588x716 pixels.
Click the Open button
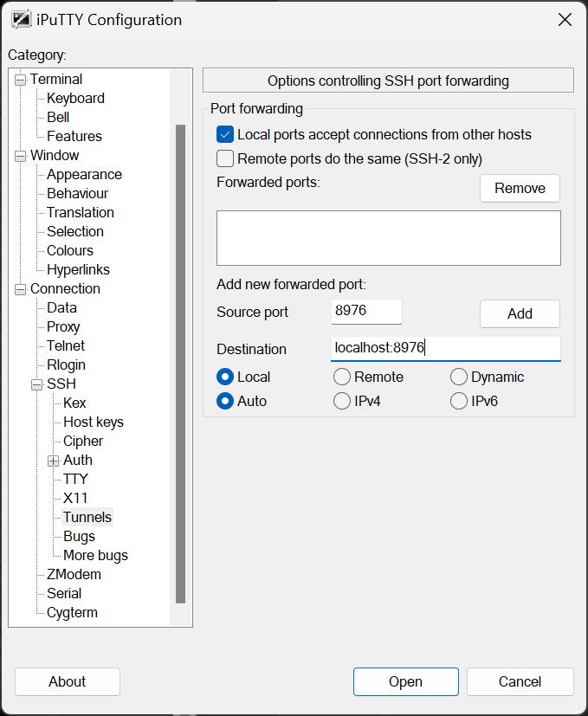pyautogui.click(x=405, y=681)
